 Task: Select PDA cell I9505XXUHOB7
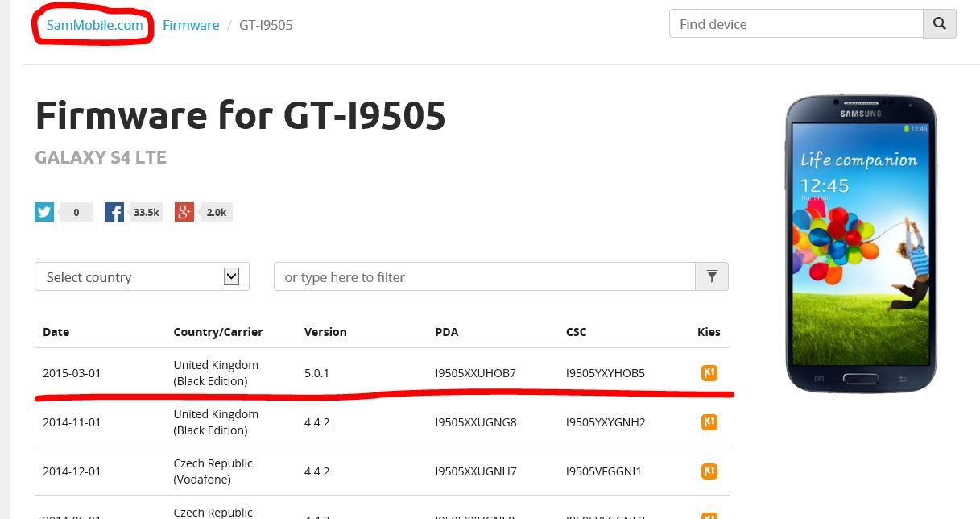(x=475, y=373)
